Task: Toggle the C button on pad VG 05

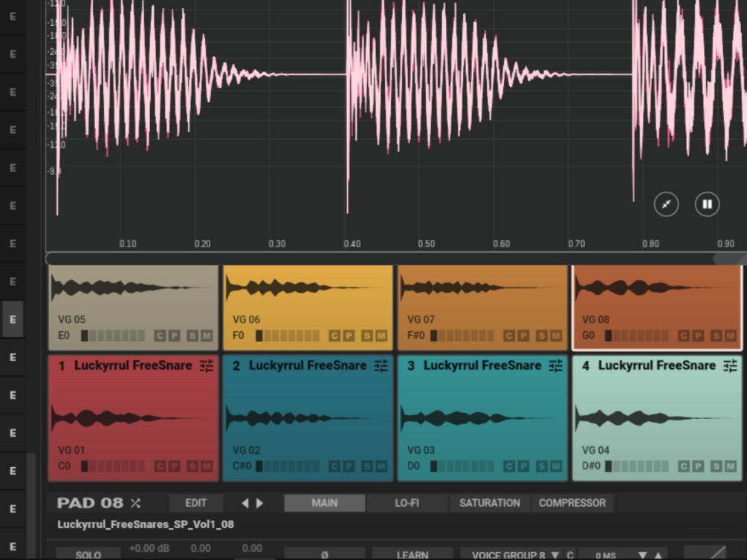Action: point(160,336)
